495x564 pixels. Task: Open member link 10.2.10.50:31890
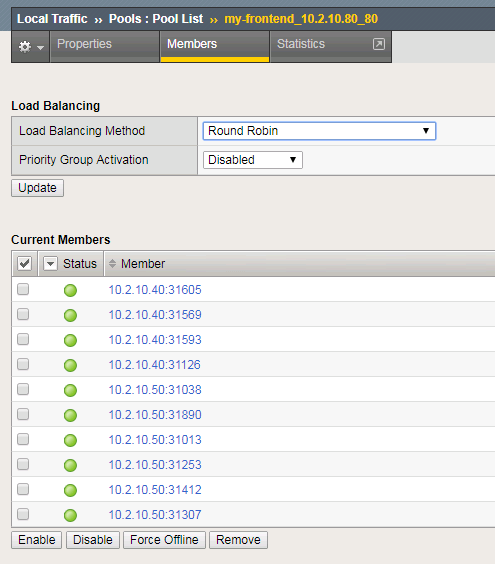[155, 415]
